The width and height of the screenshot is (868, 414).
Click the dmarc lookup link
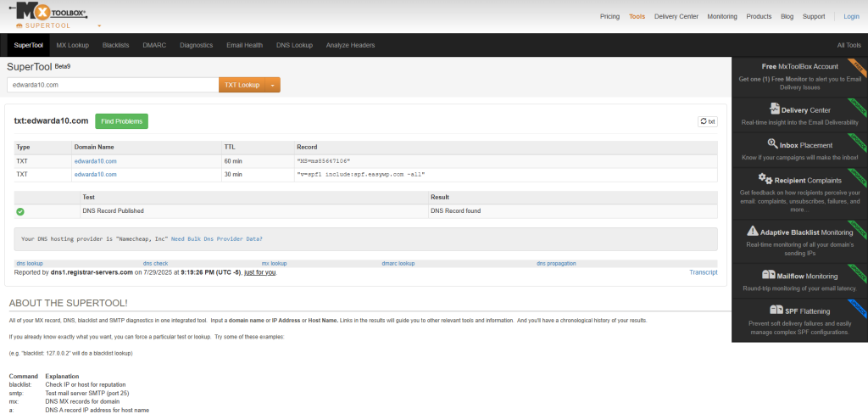tap(398, 263)
